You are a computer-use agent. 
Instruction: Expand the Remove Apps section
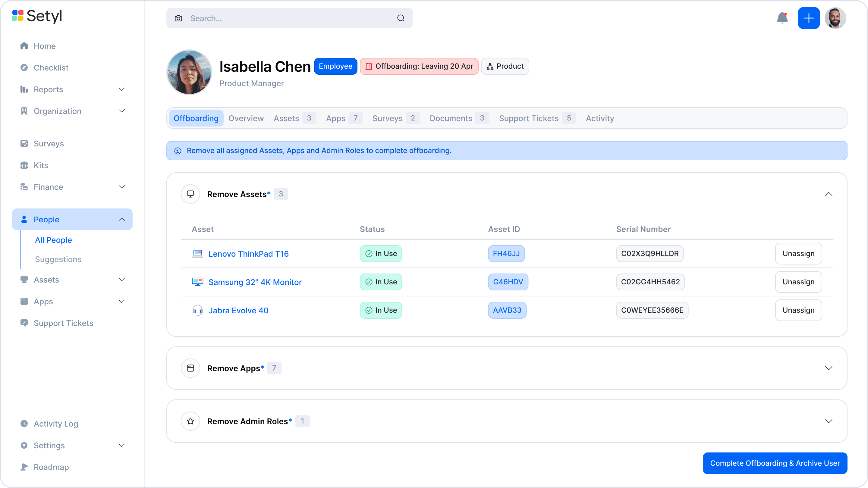(829, 368)
